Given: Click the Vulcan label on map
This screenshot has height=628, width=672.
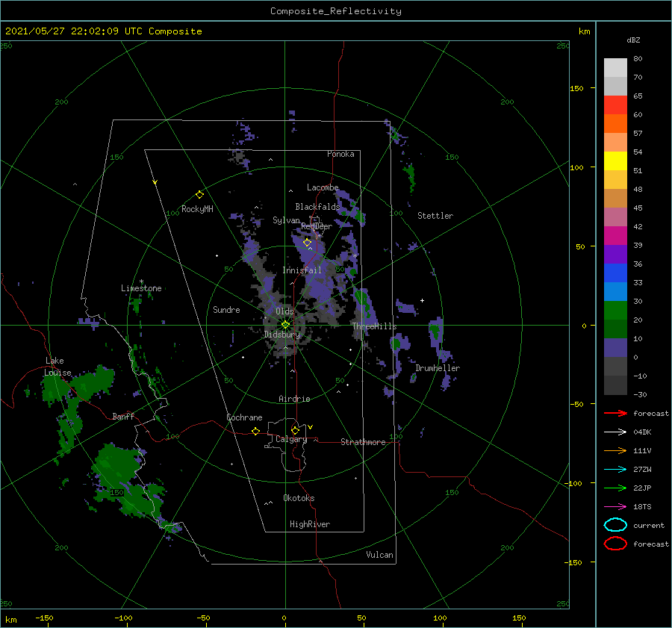Looking at the screenshot, I should (379, 555).
